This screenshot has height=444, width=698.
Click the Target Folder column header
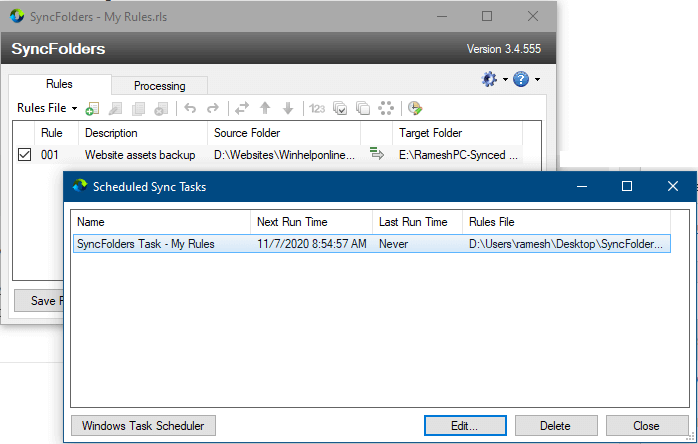click(x=457, y=133)
